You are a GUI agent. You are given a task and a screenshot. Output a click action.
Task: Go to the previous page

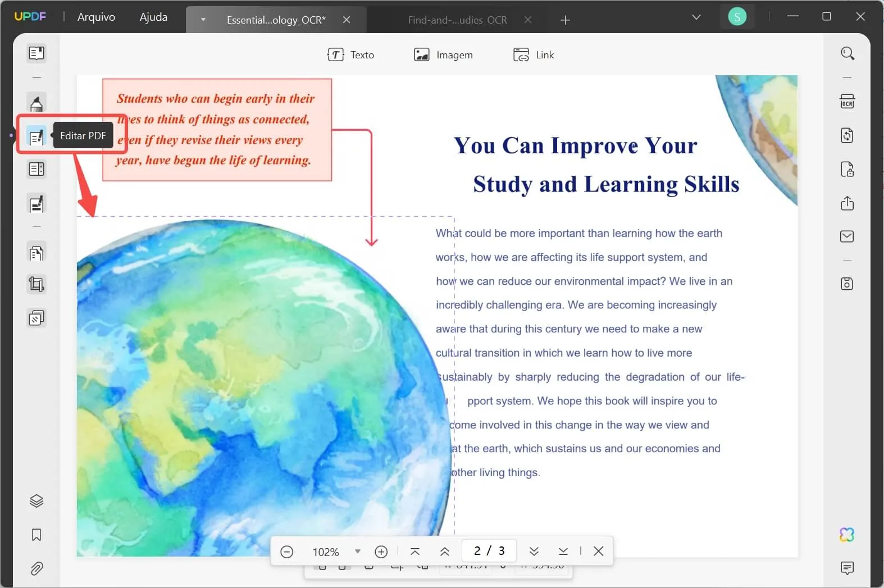coord(445,551)
